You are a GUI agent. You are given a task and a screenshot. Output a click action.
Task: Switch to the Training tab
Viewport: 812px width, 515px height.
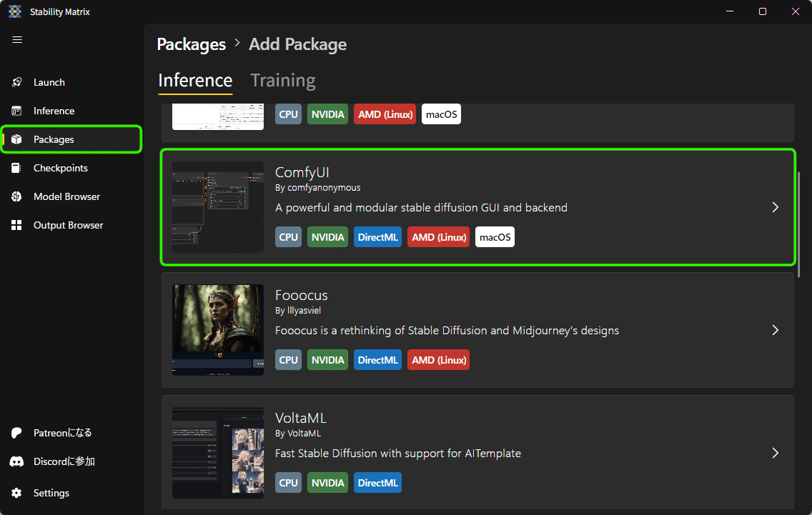click(283, 81)
